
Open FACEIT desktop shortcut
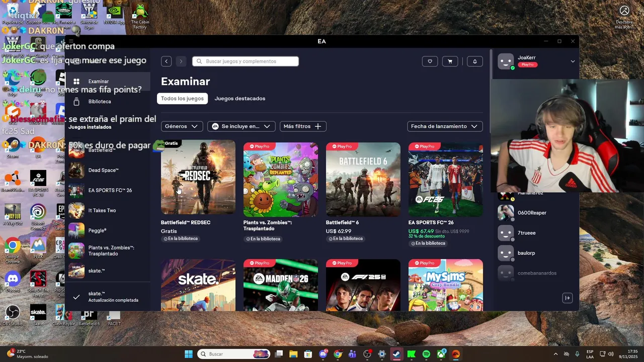tap(114, 318)
